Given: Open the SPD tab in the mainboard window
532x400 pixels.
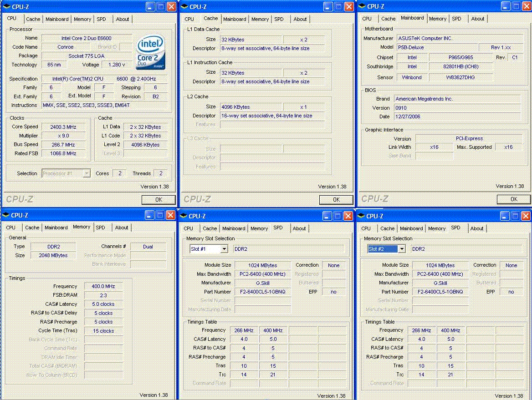Looking at the screenshot, I should (456, 19).
